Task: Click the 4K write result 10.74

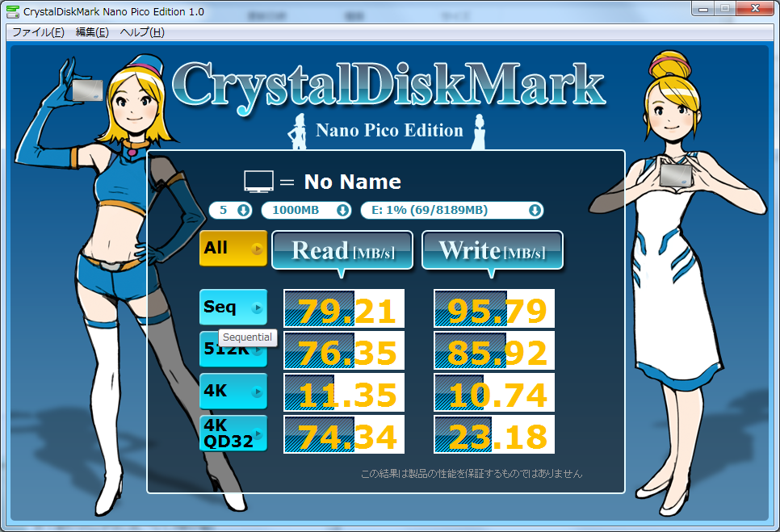Action: click(494, 392)
